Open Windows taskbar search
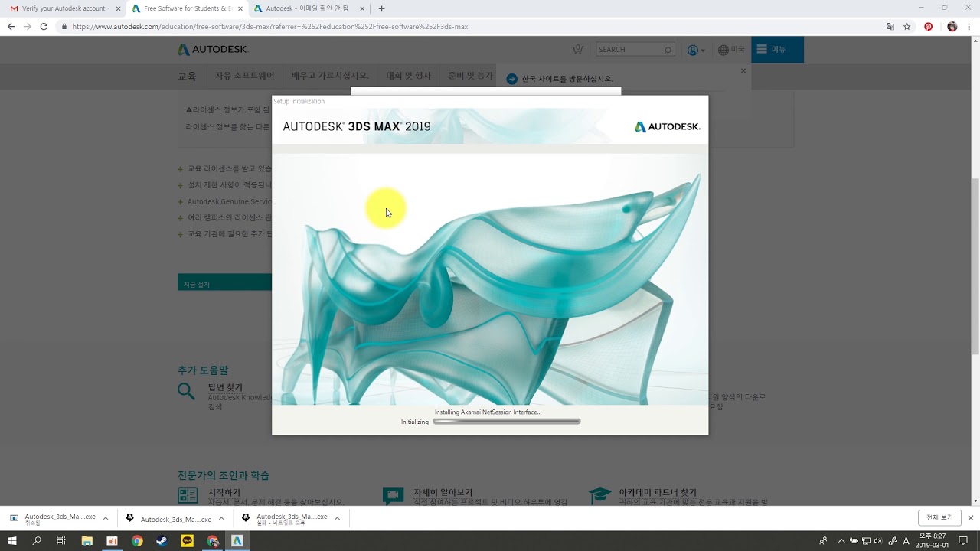Image resolution: width=980 pixels, height=551 pixels. pyautogui.click(x=37, y=540)
